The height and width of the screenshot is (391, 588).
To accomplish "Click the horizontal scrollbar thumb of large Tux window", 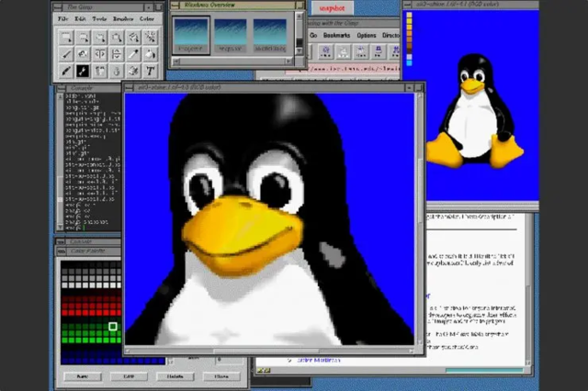I will [266, 351].
